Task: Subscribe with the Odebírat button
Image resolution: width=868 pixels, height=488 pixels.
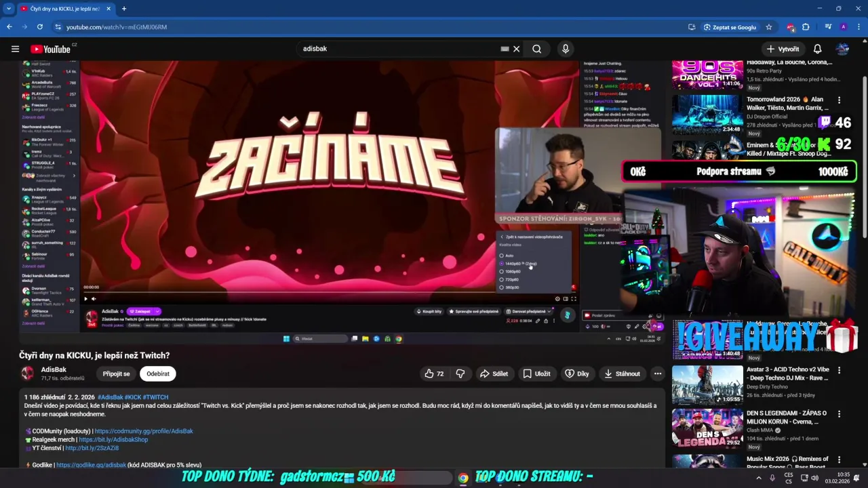Action: (x=158, y=373)
